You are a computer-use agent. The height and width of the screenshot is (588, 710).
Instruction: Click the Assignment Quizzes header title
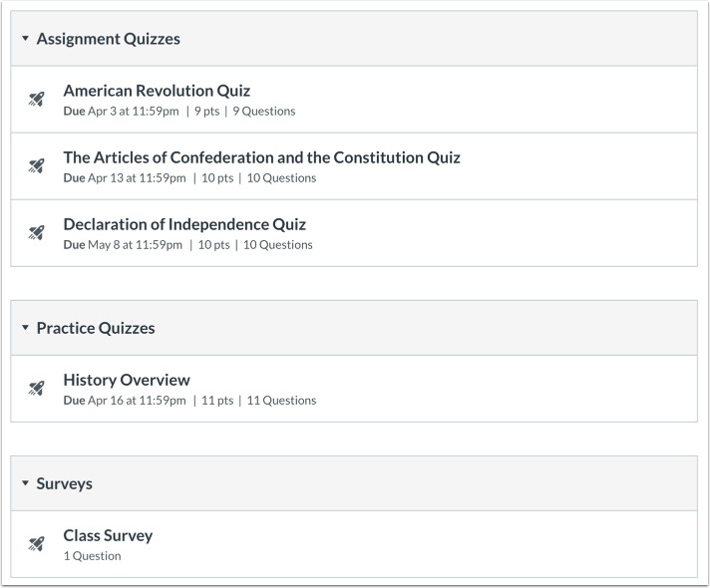(x=109, y=39)
